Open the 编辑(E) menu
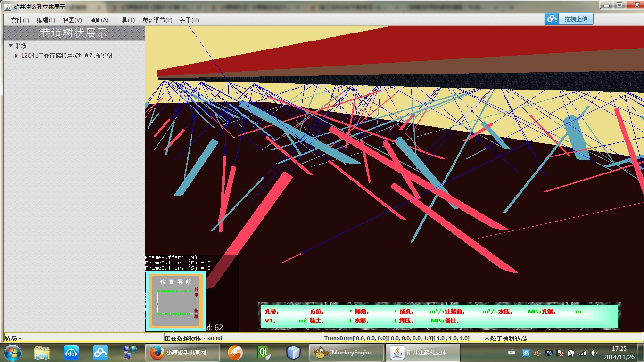 click(46, 20)
